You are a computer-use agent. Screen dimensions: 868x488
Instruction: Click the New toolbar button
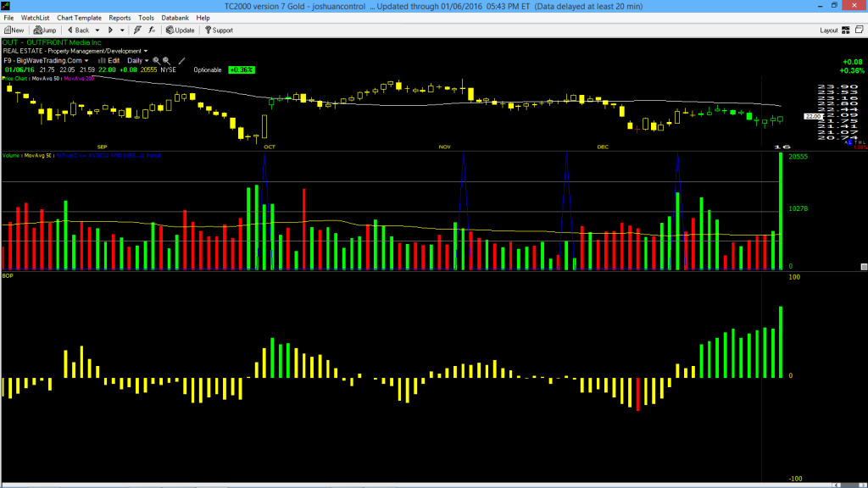pyautogui.click(x=14, y=30)
